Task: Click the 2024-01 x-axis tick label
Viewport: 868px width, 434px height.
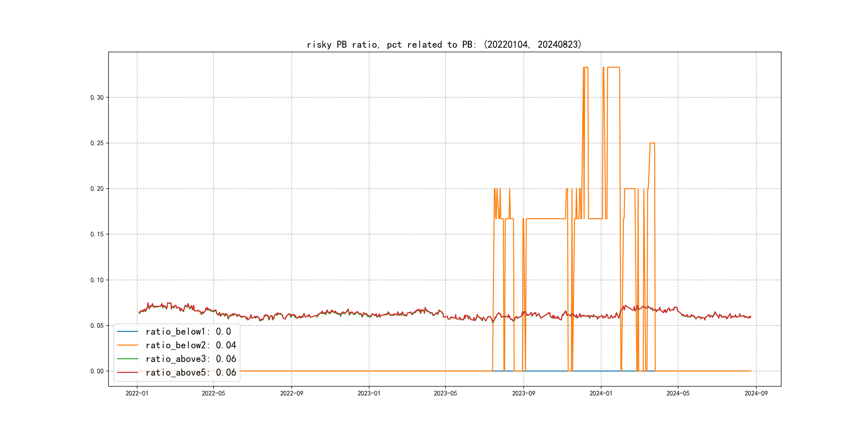Action: pos(601,393)
